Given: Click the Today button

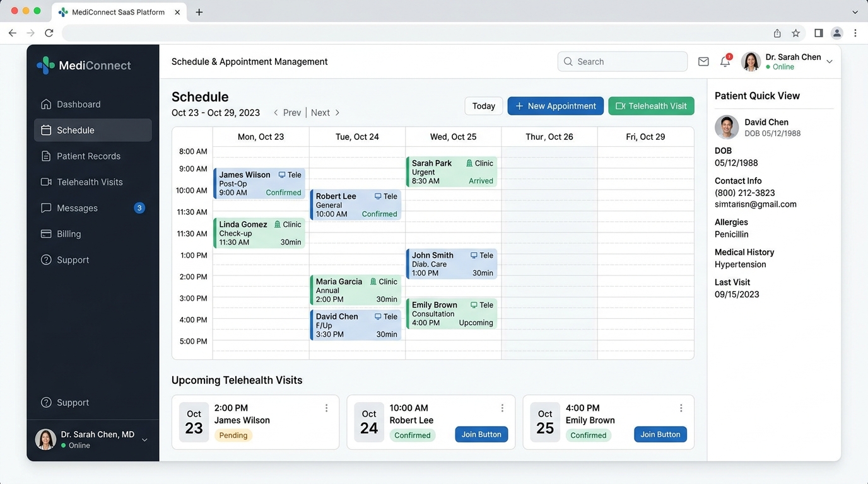Looking at the screenshot, I should click(484, 106).
